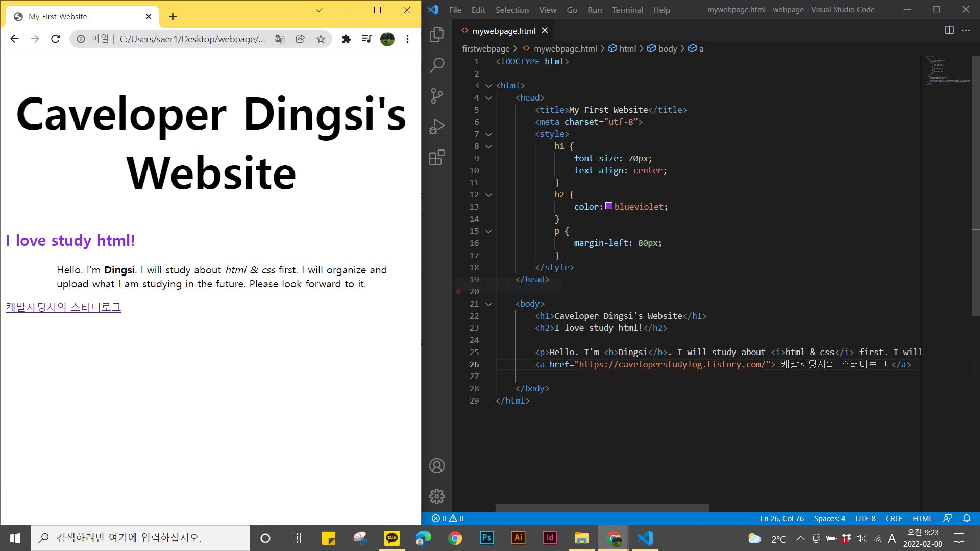Collapse the body tag fold on line 21

tap(488, 304)
